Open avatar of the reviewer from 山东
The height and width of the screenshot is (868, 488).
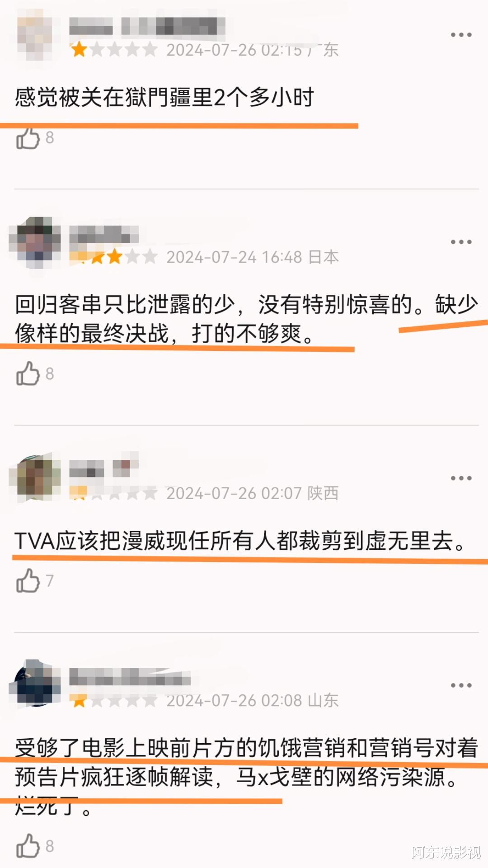pyautogui.click(x=35, y=683)
